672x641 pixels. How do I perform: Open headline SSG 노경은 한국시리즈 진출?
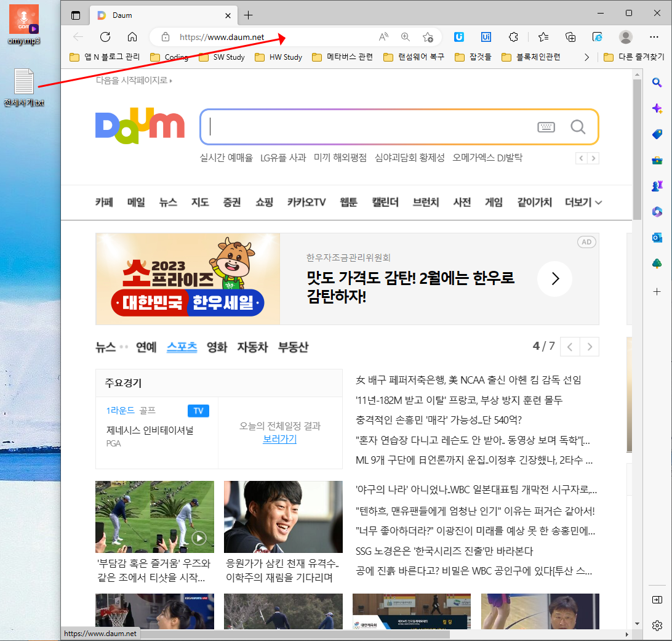click(444, 551)
